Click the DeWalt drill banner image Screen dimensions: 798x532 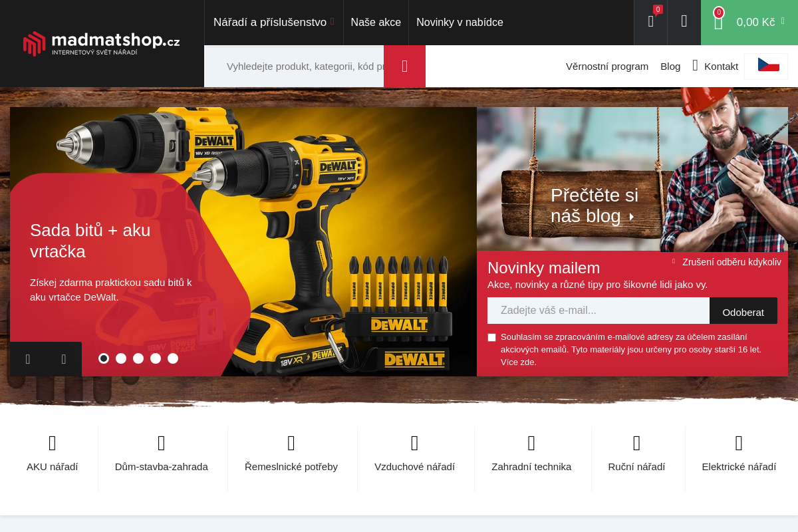(x=243, y=241)
